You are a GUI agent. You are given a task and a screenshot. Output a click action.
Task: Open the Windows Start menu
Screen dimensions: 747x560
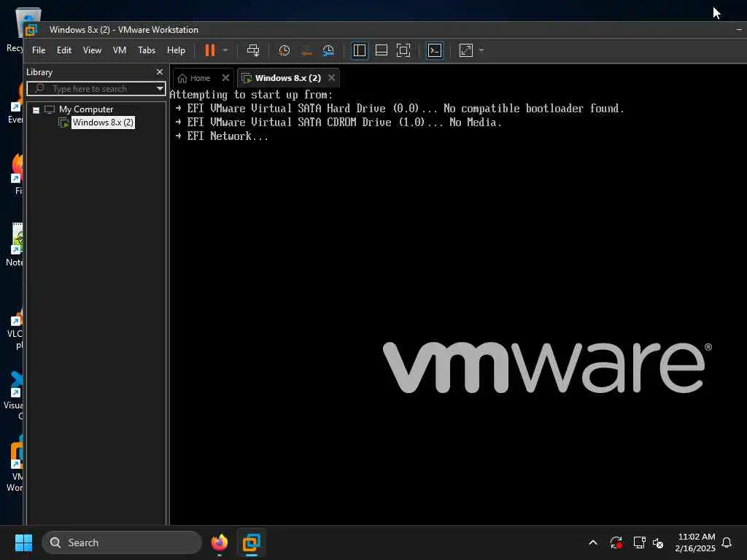23,542
